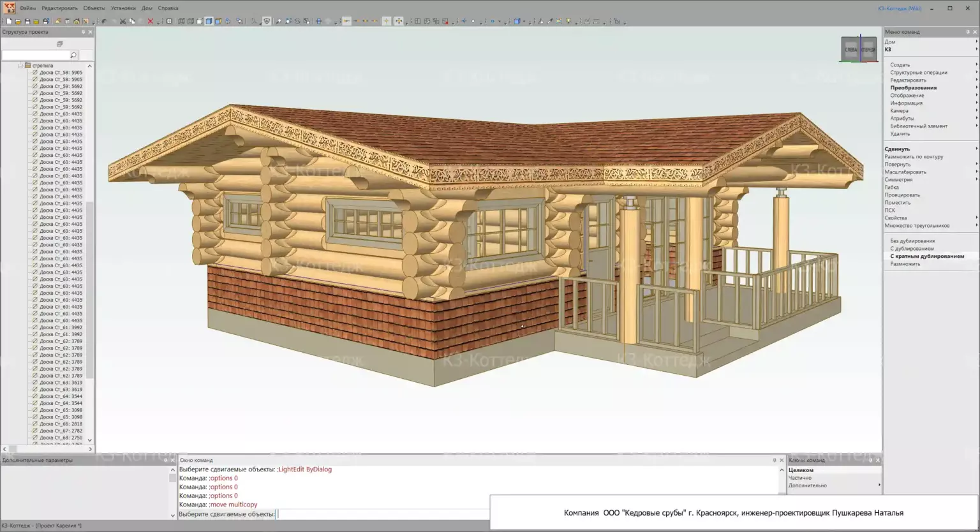Open the 'Установки' menu
Image resolution: width=980 pixels, height=532 pixels.
[x=122, y=8]
